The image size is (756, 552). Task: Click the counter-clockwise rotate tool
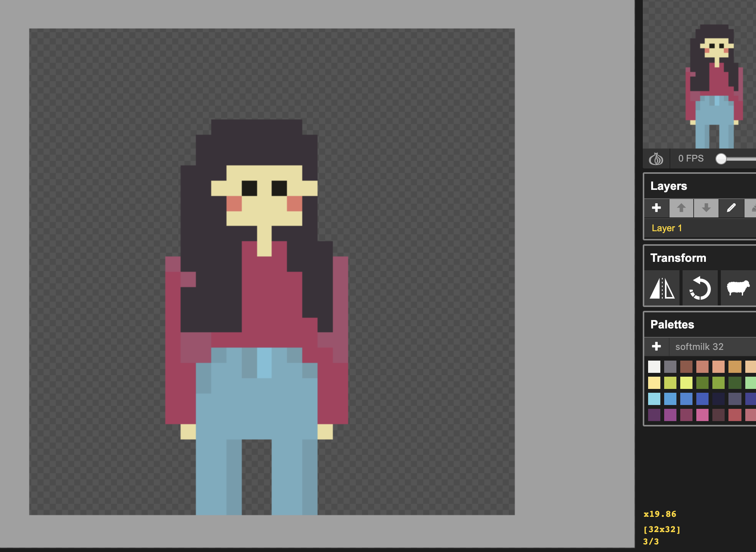[x=700, y=288]
